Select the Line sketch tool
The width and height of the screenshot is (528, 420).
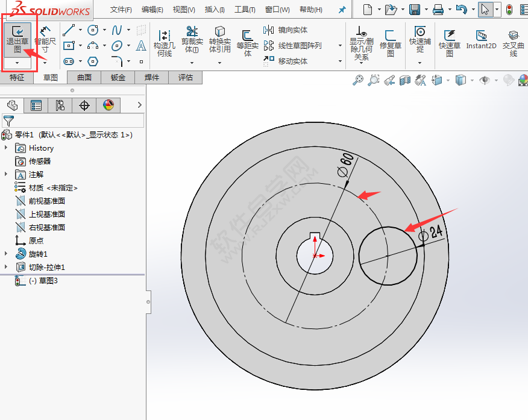[x=69, y=30]
